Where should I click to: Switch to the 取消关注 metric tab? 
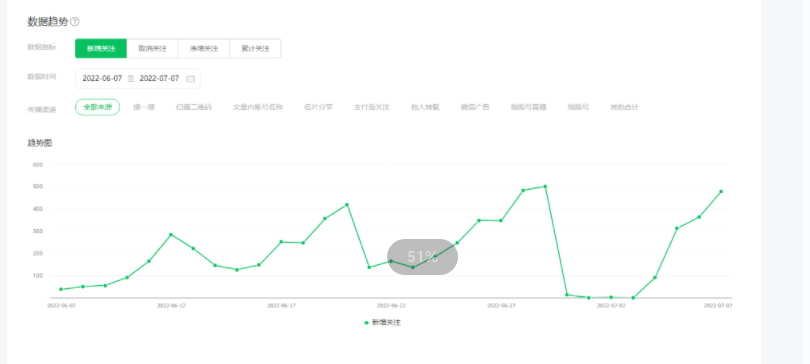point(152,49)
